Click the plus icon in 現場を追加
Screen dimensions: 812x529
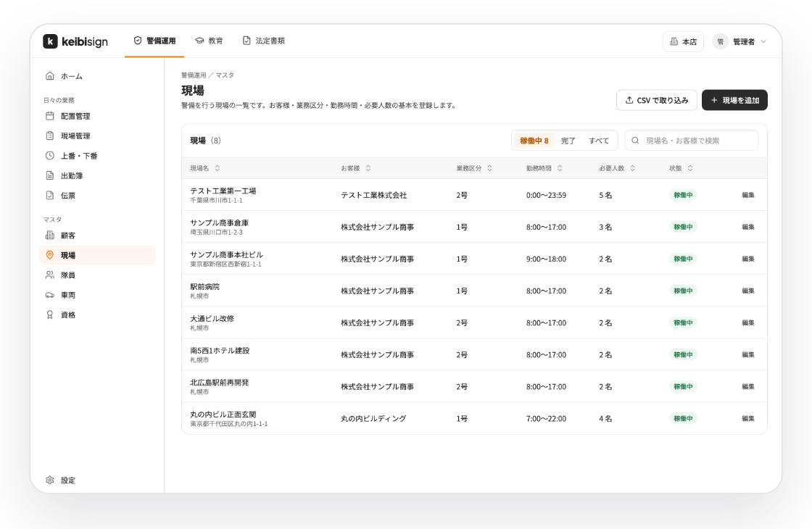[x=714, y=101]
